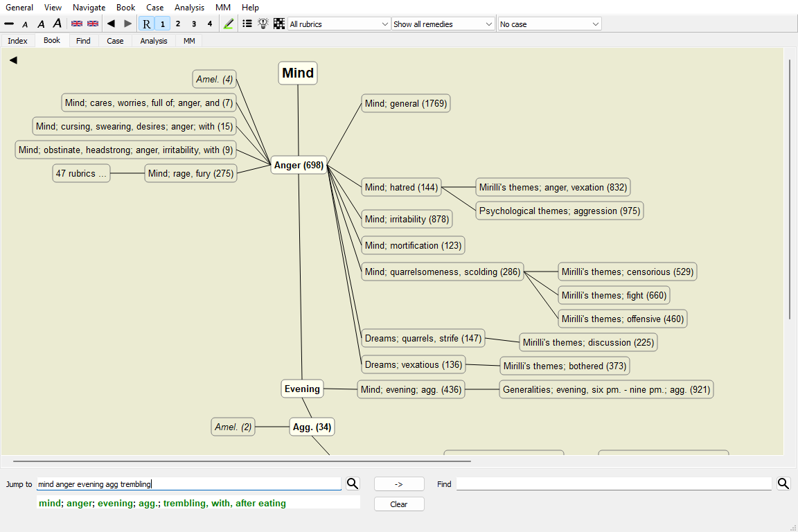The image size is (798, 532).
Task: Expand the 47 rubrics ... node
Action: tap(82, 174)
